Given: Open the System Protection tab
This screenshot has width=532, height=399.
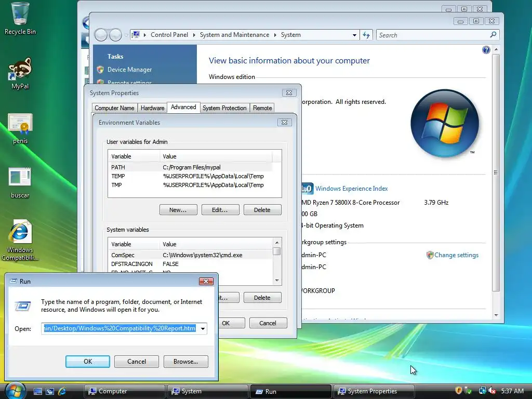Looking at the screenshot, I should (x=224, y=108).
